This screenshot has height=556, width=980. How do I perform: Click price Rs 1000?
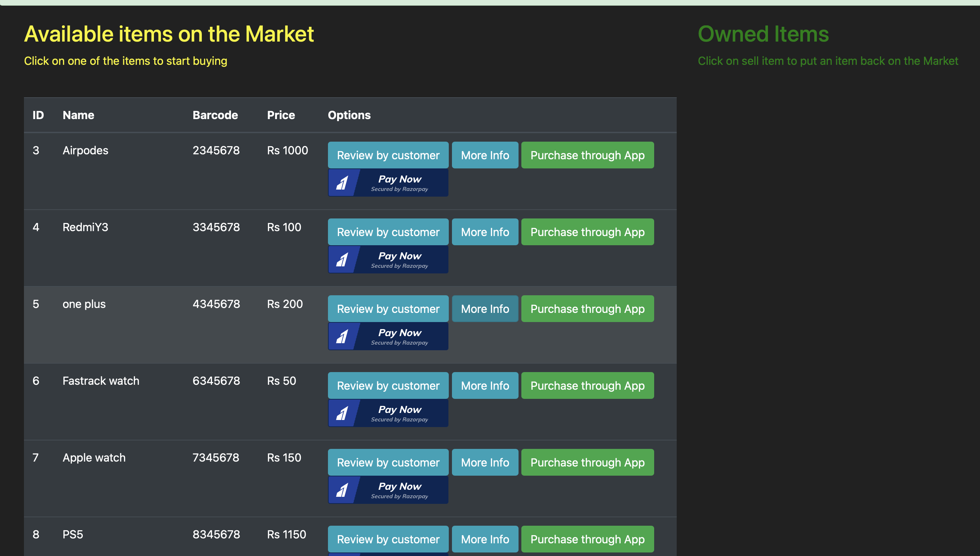coord(287,150)
